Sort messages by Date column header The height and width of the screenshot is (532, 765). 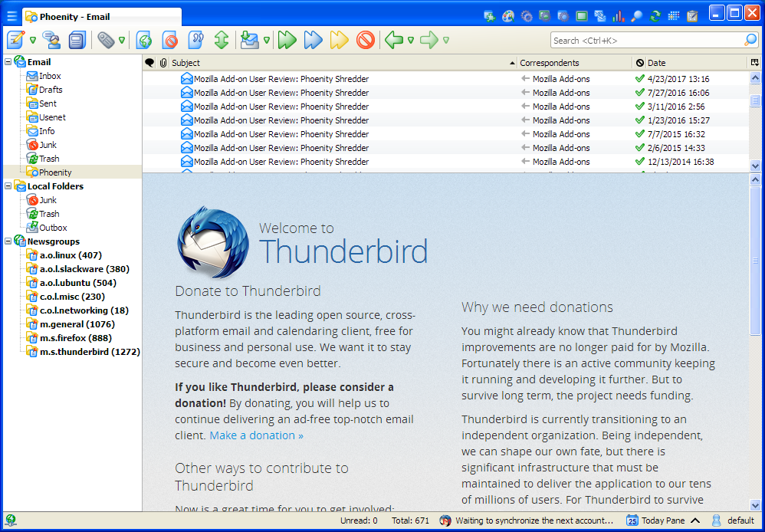pos(697,63)
